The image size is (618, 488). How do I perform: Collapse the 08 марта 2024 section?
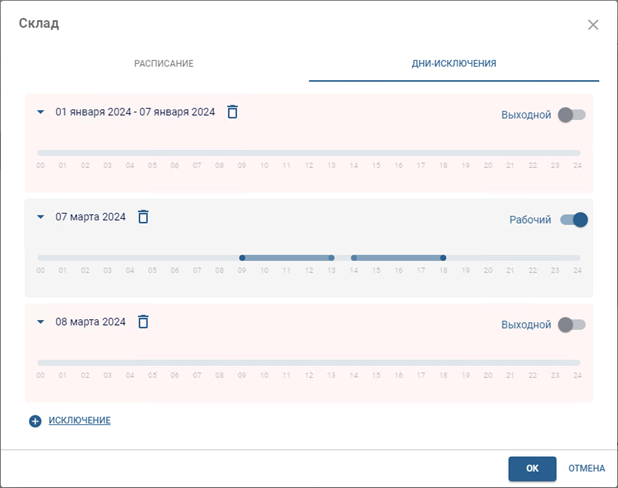tap(41, 322)
